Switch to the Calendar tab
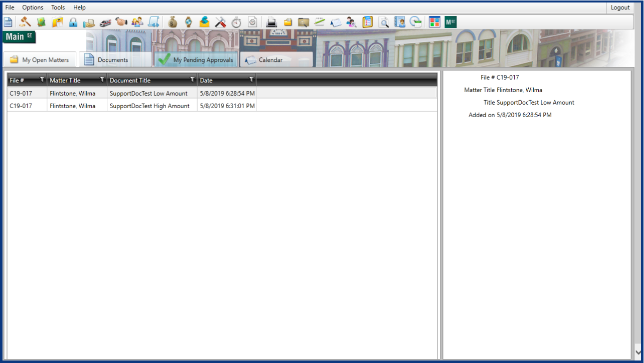This screenshot has width=644, height=363. (276, 59)
